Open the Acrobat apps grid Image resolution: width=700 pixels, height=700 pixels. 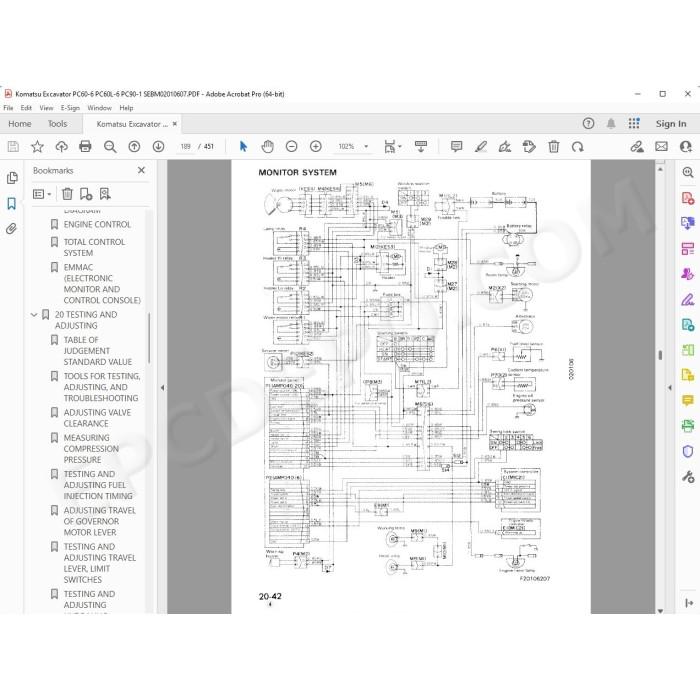634,124
